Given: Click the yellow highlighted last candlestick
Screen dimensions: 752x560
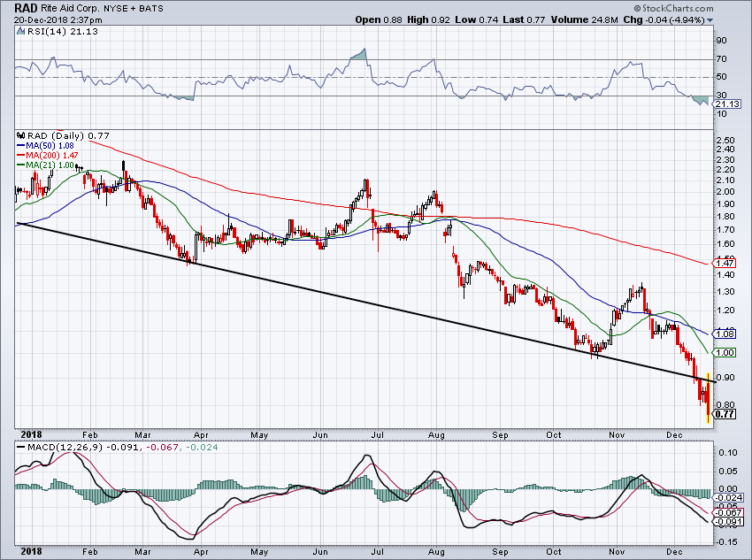Looking at the screenshot, I should [x=709, y=398].
